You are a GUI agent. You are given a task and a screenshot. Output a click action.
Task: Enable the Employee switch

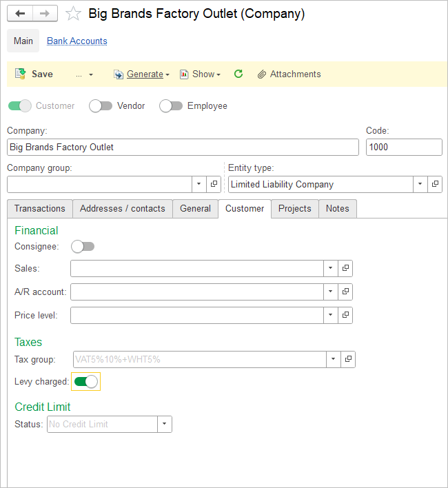[170, 105]
